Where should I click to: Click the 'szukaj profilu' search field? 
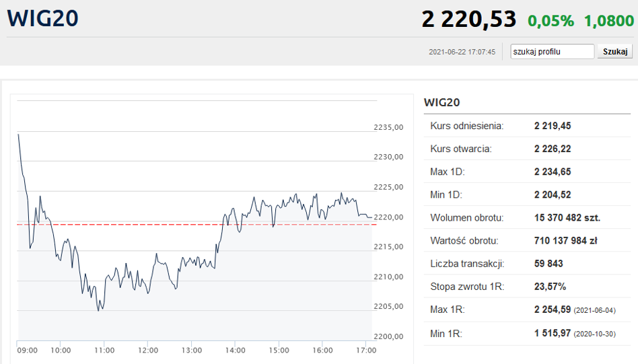552,52
